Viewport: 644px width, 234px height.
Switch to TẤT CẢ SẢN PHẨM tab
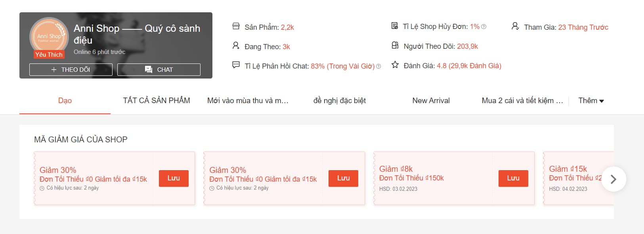click(x=157, y=101)
